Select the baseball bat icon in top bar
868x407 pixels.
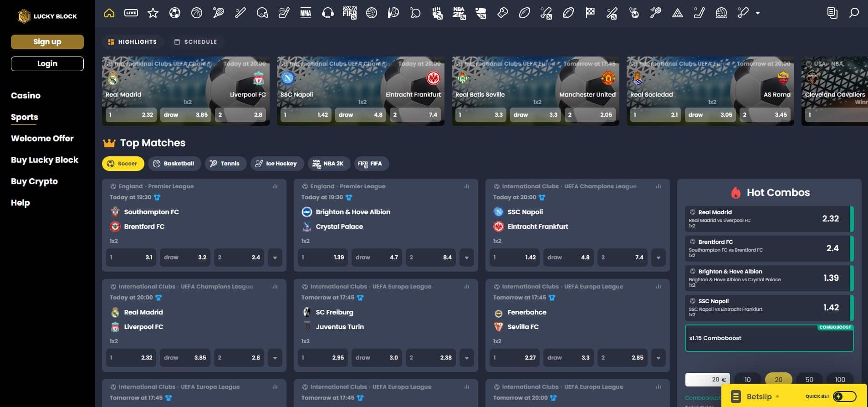point(240,13)
